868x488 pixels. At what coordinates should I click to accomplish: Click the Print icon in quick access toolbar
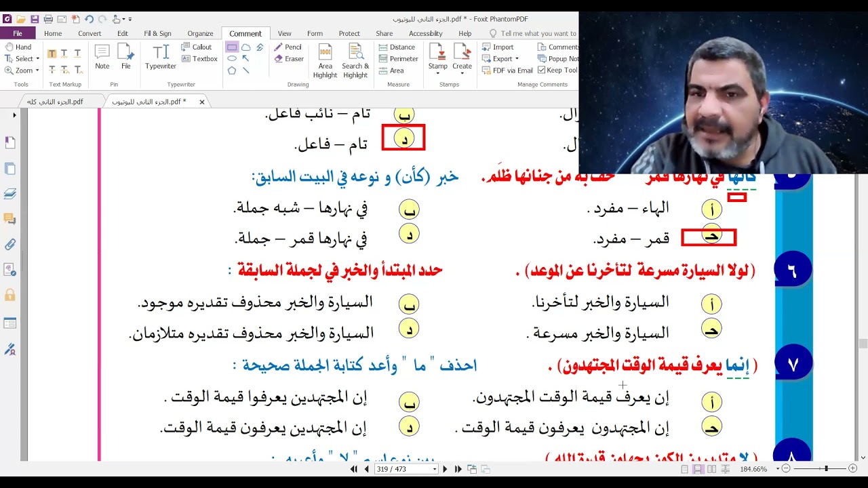[x=48, y=19]
